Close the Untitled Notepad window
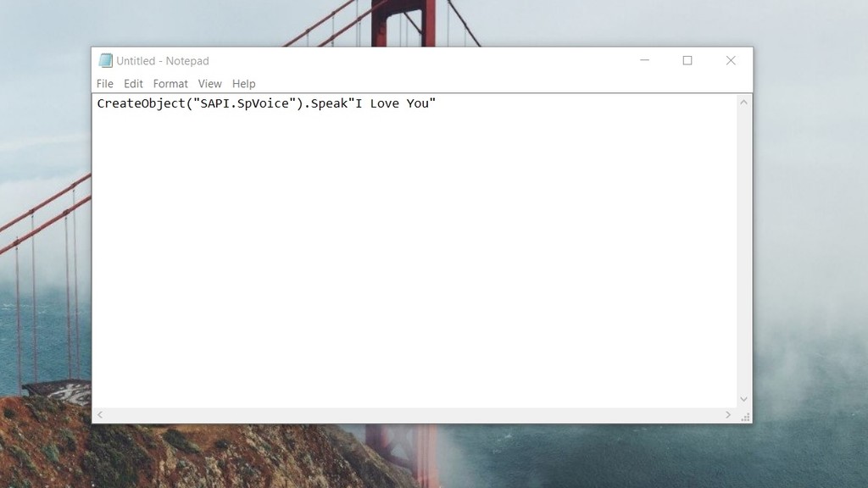 click(731, 60)
